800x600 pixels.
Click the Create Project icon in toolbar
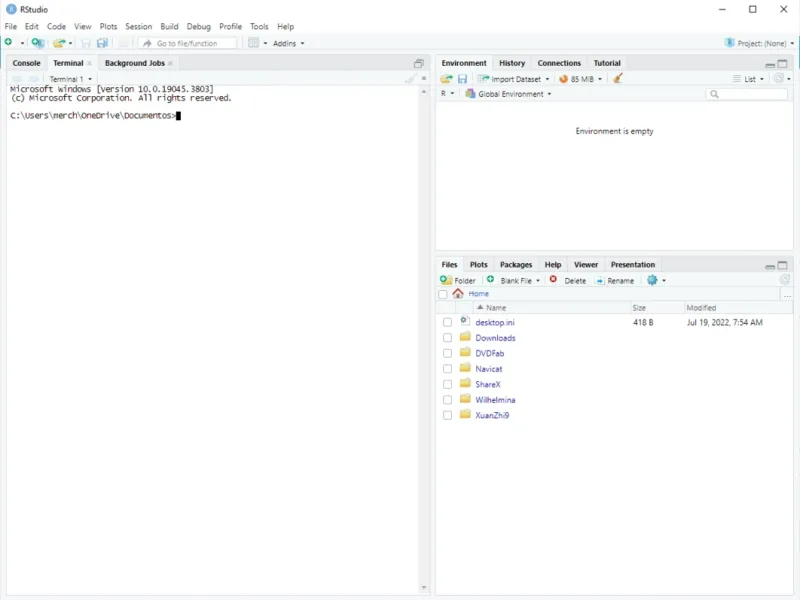37,43
